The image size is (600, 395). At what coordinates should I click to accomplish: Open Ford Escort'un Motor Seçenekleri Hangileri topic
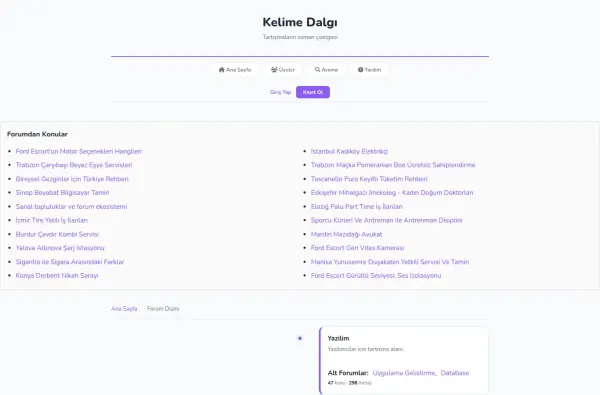79,151
